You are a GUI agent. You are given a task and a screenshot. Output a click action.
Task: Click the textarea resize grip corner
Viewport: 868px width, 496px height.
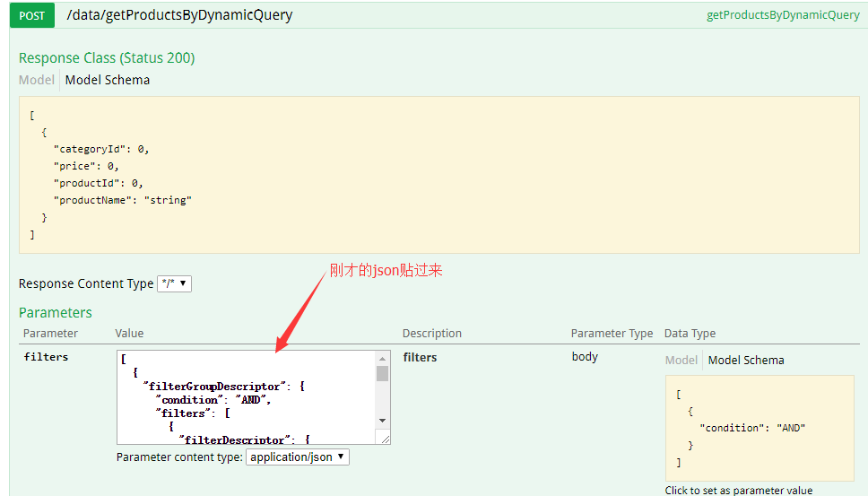click(386, 439)
